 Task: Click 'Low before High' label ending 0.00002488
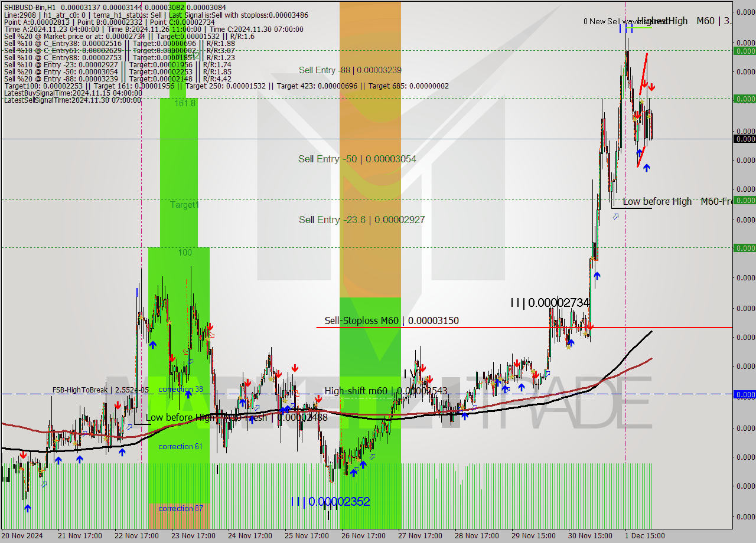point(236,417)
